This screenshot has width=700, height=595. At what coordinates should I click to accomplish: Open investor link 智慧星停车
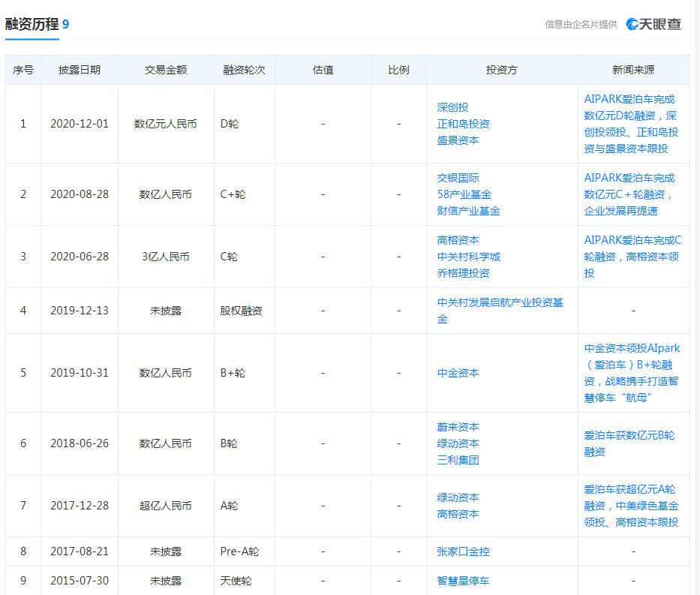pyautogui.click(x=464, y=581)
